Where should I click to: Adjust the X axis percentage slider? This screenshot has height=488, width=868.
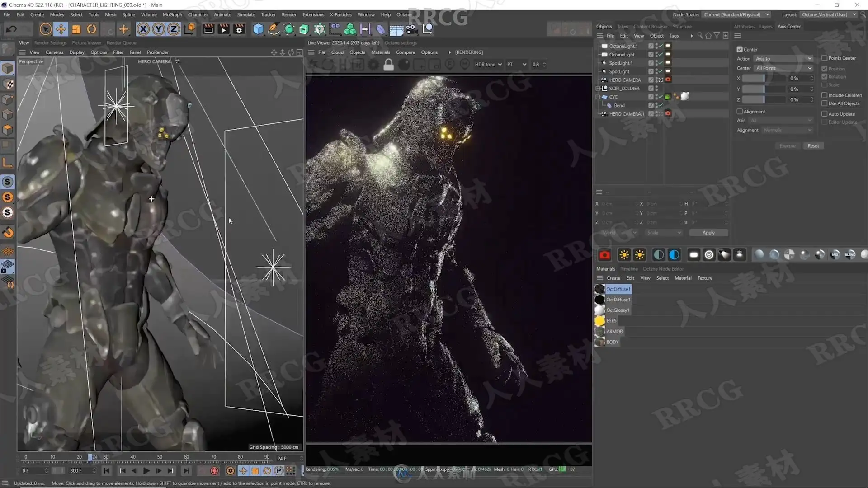(x=764, y=79)
